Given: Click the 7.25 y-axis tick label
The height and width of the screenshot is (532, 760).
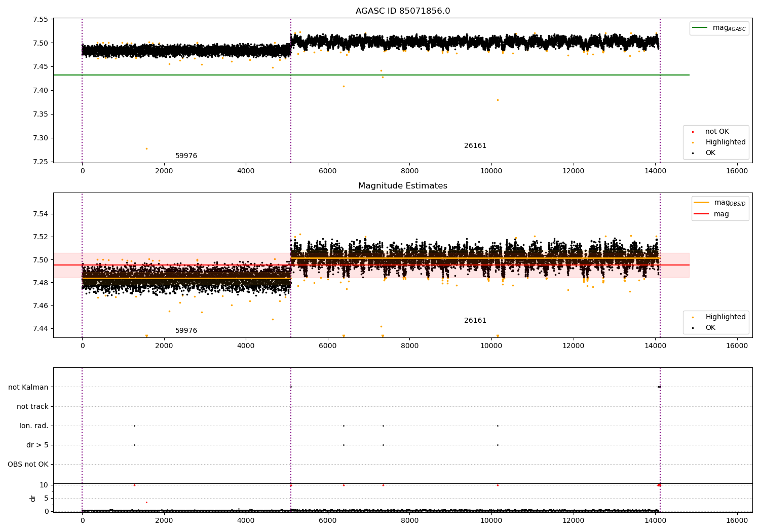Looking at the screenshot, I should click(x=41, y=162).
